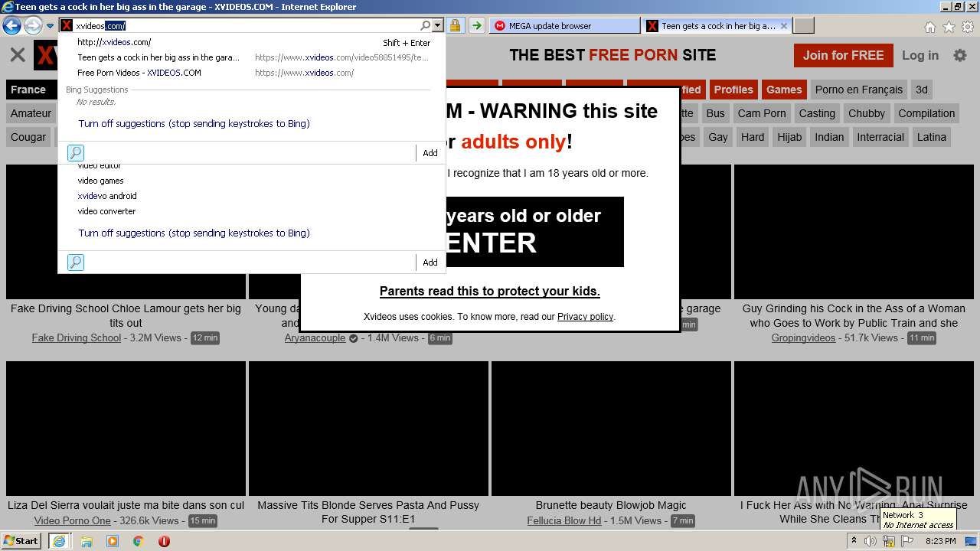Screen dimensions: 980x551
Task: Switch to the MEGA update browser tab
Action: pos(564,25)
